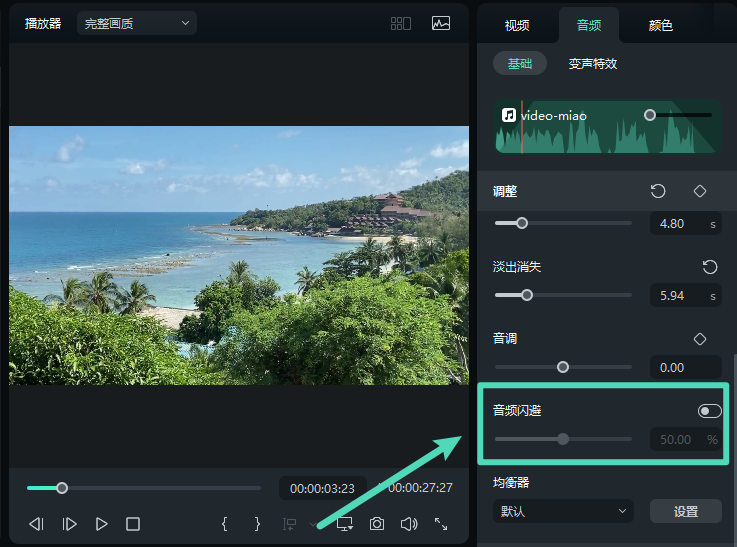737x547 pixels.
Task: Open the 完整画质 quality dropdown
Action: pyautogui.click(x=137, y=23)
